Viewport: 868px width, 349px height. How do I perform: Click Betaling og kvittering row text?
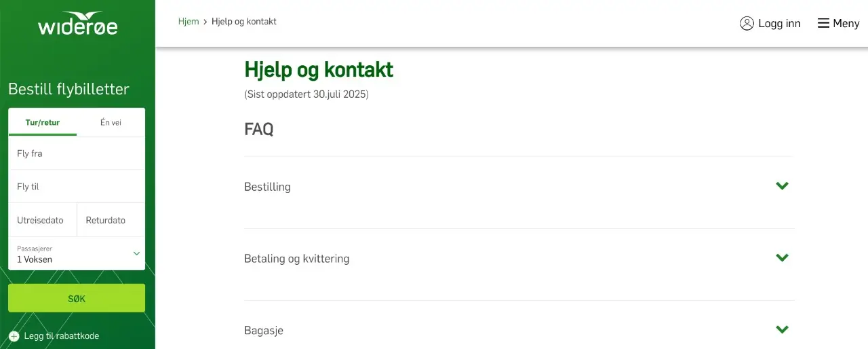point(296,259)
